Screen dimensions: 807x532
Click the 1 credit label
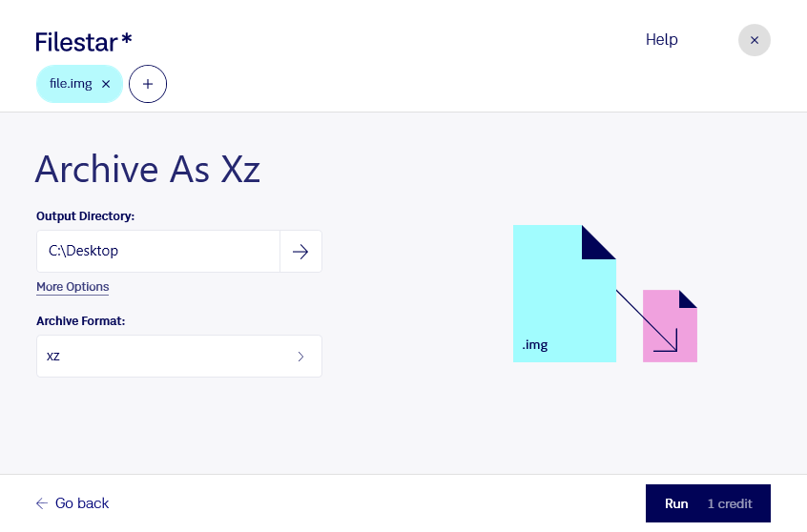(x=730, y=503)
